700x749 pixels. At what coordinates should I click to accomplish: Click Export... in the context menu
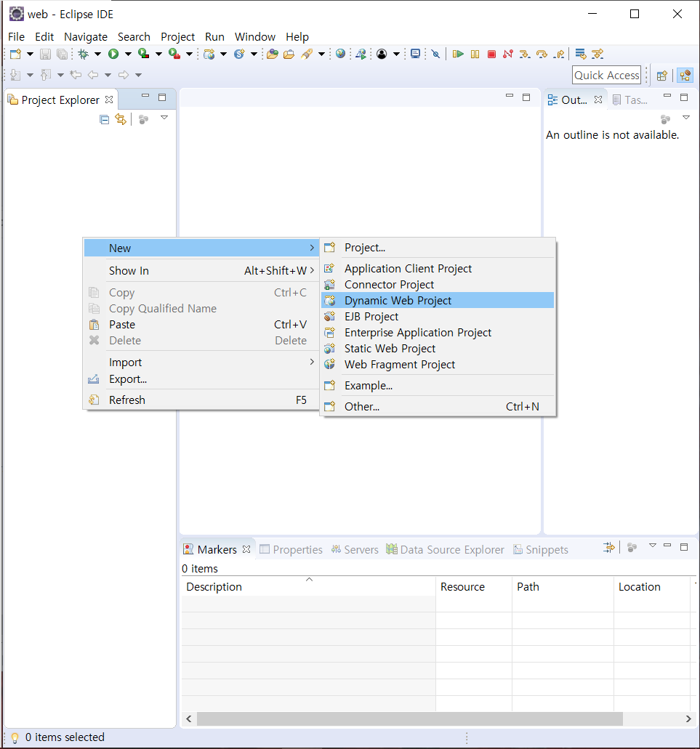pos(201,379)
